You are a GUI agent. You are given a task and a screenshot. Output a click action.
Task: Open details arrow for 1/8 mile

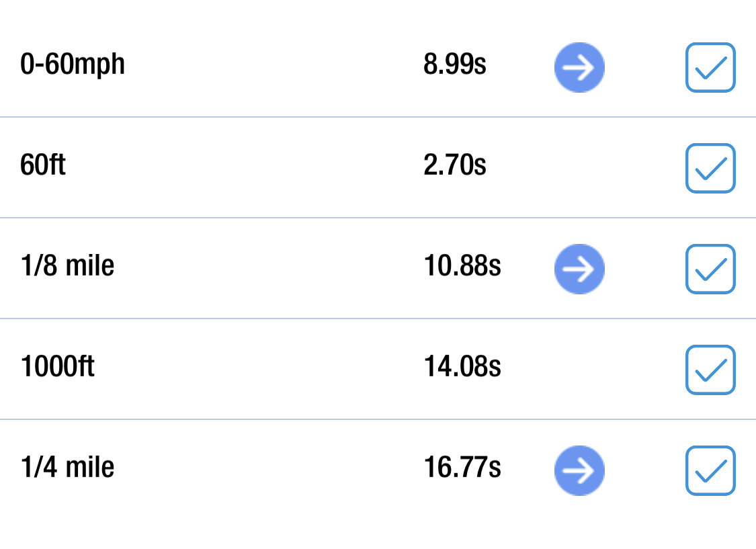579,269
